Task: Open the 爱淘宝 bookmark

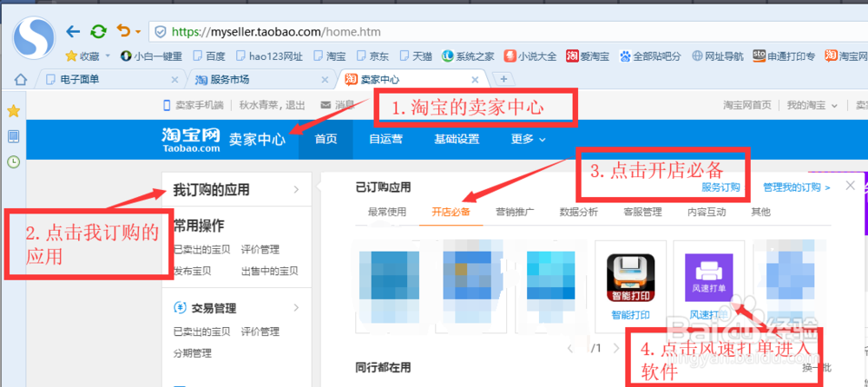Action: (588, 56)
